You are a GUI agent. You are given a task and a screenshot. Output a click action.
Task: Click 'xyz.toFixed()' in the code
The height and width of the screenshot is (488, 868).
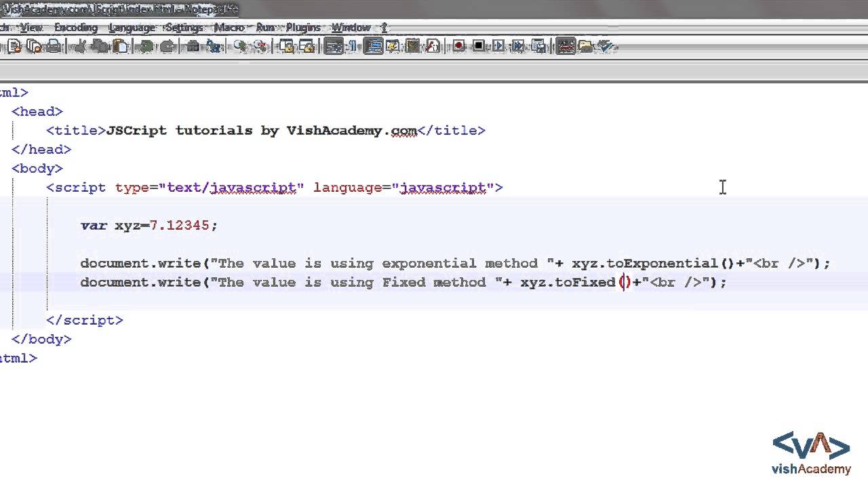[x=576, y=282]
